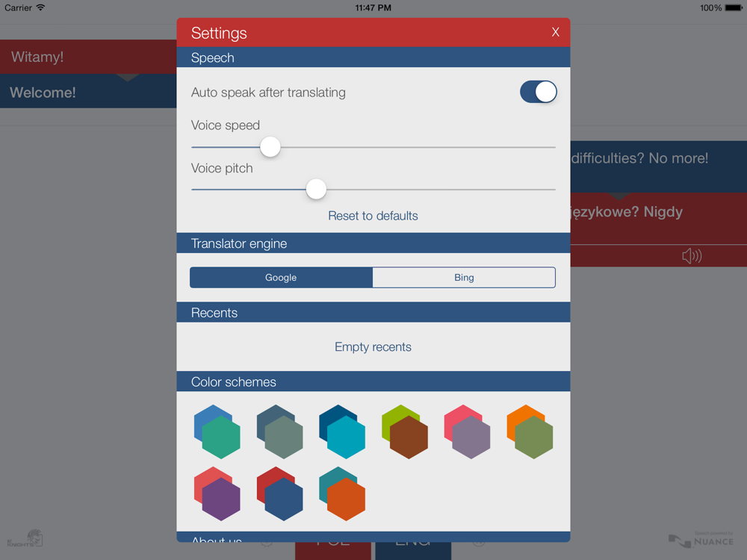Tap the Welcome! translation in background
747x560 pixels.
43,93
